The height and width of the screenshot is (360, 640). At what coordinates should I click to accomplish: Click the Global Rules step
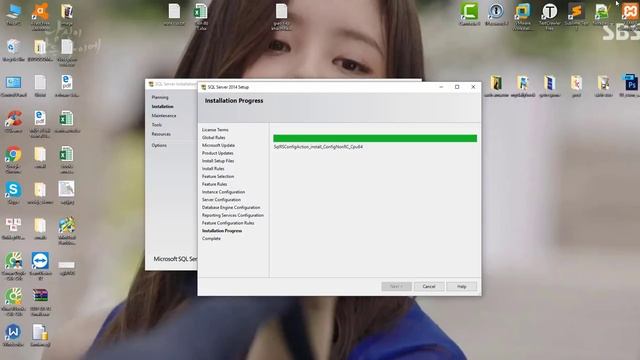pyautogui.click(x=213, y=138)
